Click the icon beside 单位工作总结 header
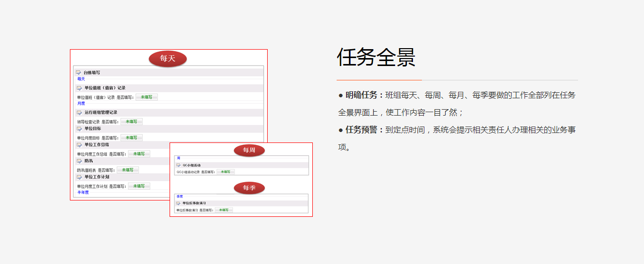Image resolution: width=644 pixels, height=264 pixels. (79, 145)
